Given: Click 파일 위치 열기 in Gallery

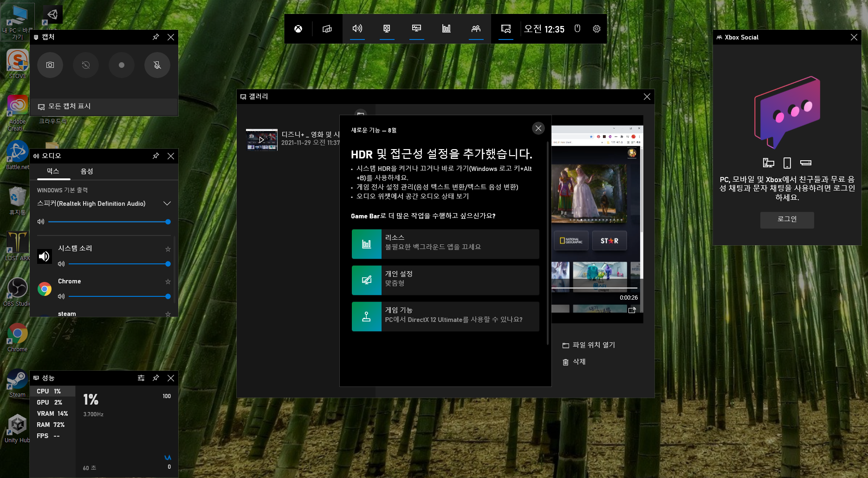Looking at the screenshot, I should (x=589, y=345).
